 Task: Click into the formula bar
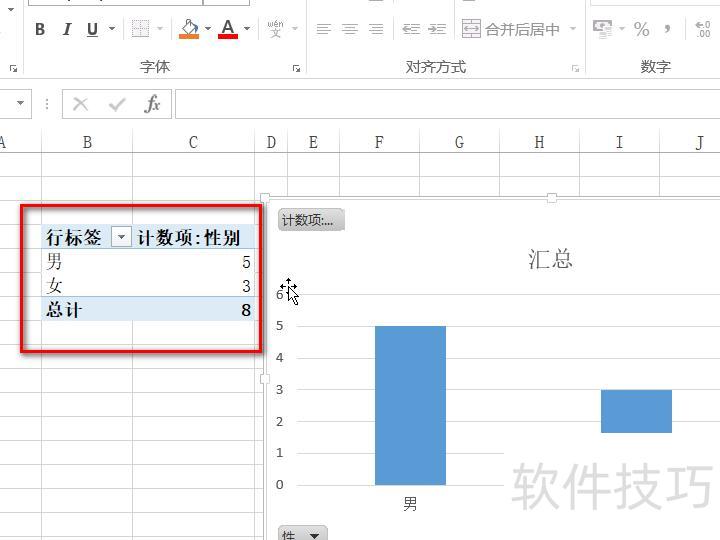(447, 104)
